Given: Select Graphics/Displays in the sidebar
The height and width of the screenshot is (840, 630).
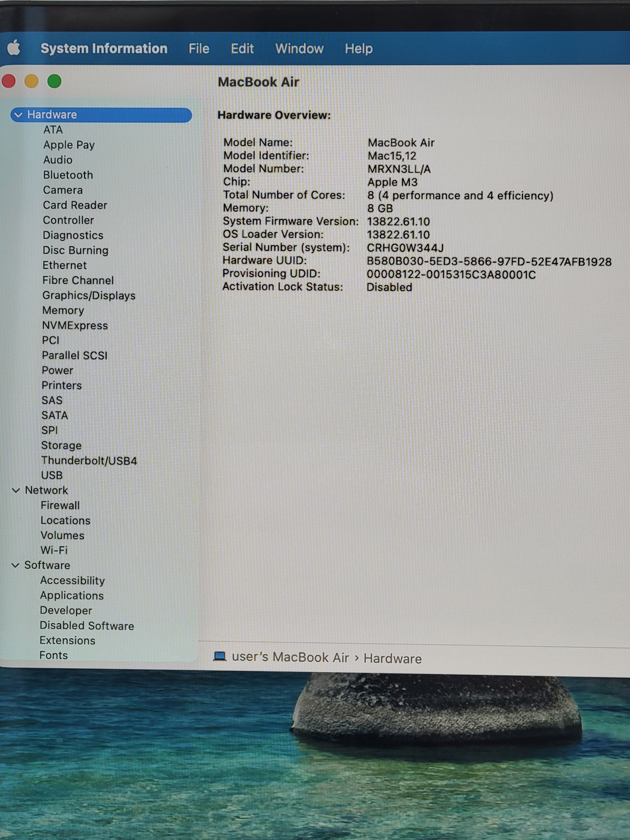Looking at the screenshot, I should [x=89, y=295].
